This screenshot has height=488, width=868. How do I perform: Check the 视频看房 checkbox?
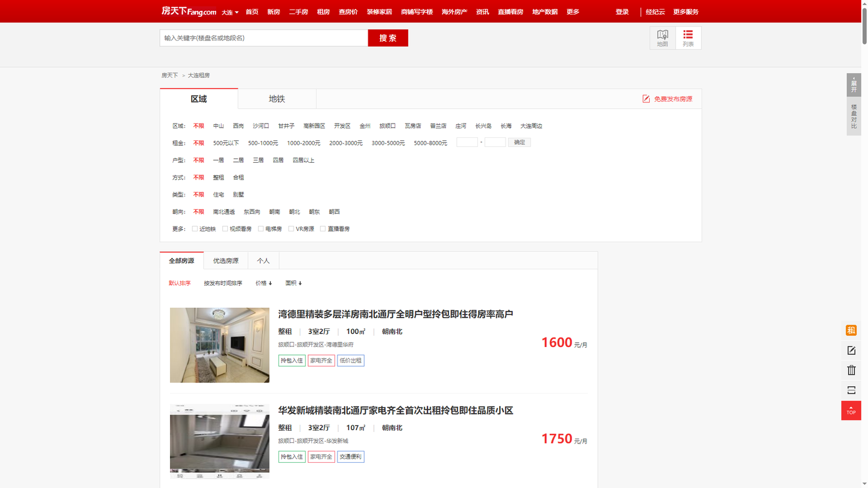coord(225,229)
